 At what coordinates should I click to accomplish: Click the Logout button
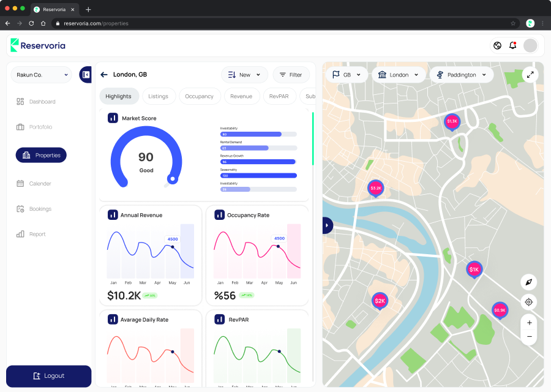click(49, 376)
